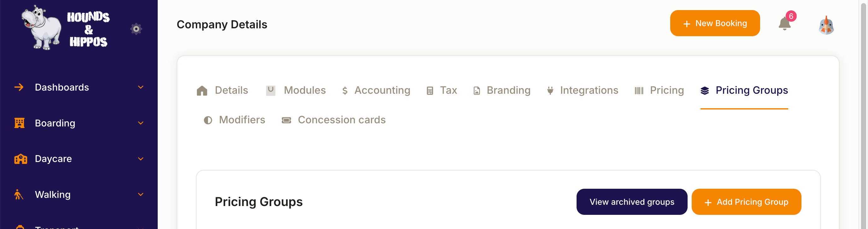This screenshot has width=868, height=229.
Task: Expand the Dashboards menu chevron
Action: (141, 87)
